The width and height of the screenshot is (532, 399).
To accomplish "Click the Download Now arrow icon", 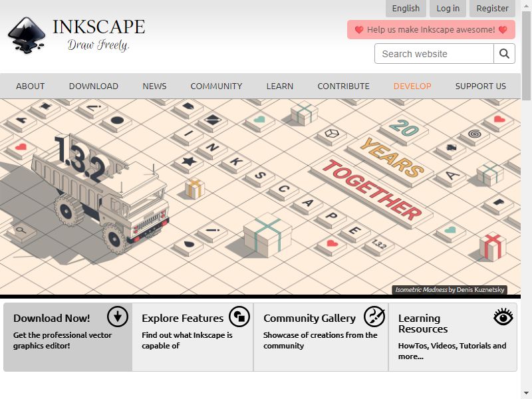I will 118,317.
